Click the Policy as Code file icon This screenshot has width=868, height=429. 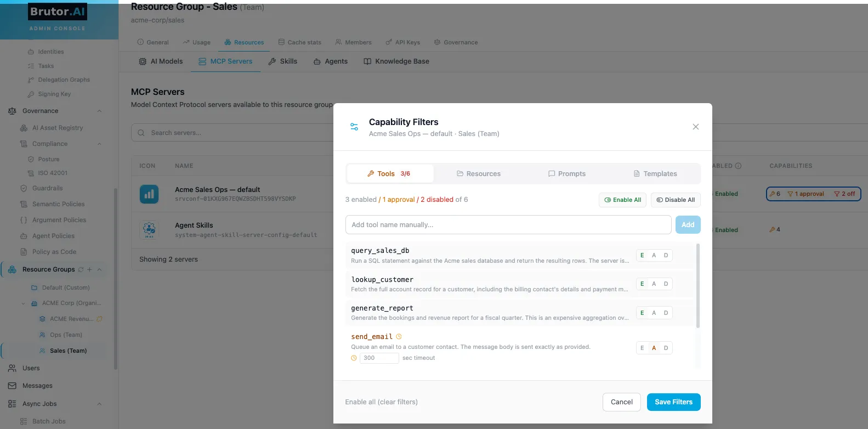[x=24, y=252]
